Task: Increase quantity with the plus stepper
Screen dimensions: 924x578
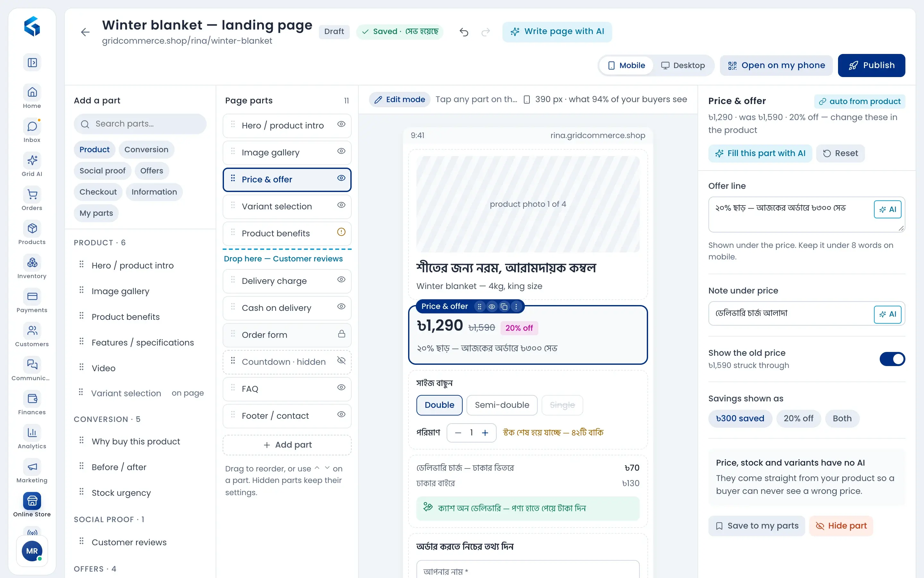Action: click(x=485, y=433)
